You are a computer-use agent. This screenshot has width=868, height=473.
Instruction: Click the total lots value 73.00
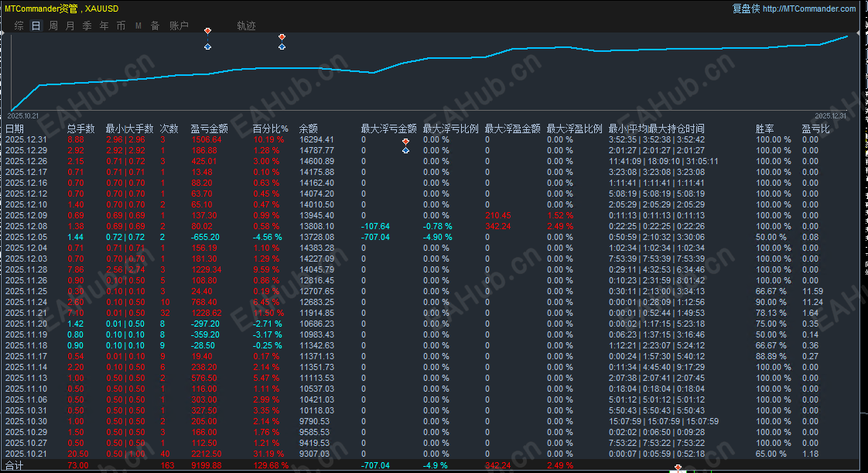[x=78, y=465]
